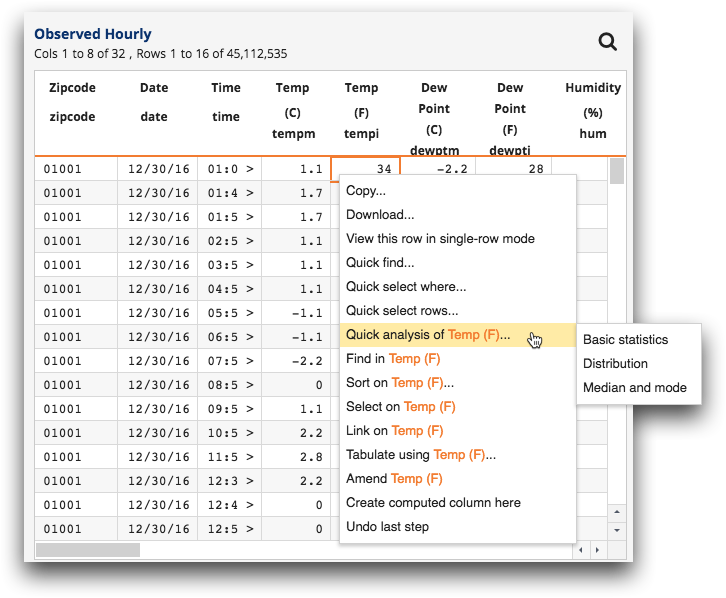The image size is (726, 598).
Task: Expand time cell showing 08:5
Action: [x=250, y=385]
